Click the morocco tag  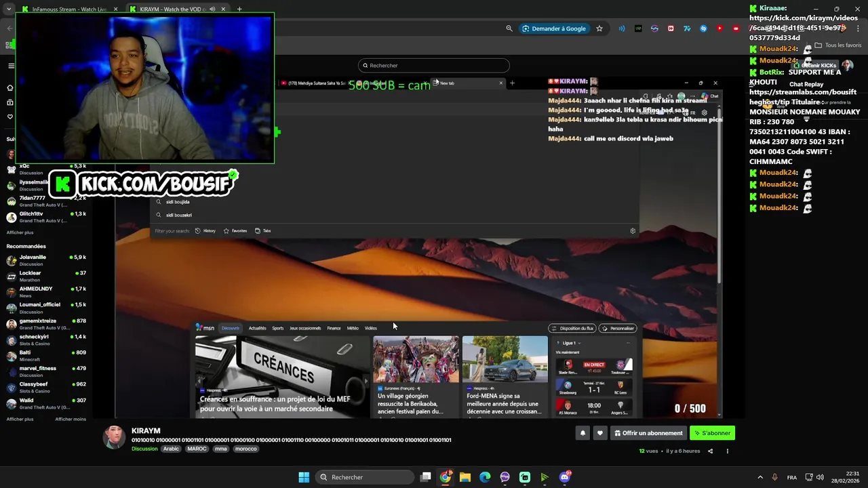pyautogui.click(x=245, y=449)
